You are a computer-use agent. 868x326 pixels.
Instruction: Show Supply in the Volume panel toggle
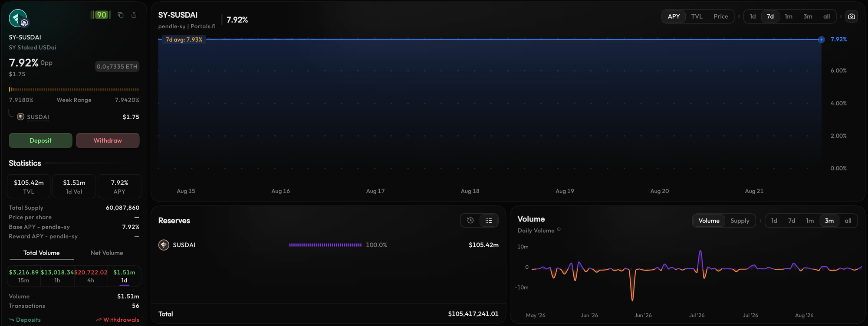coord(740,221)
